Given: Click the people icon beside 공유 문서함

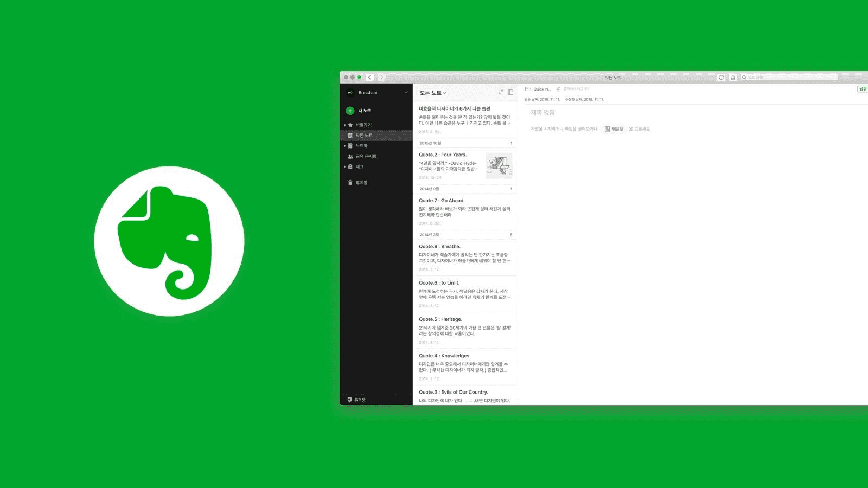Looking at the screenshot, I should [x=350, y=156].
